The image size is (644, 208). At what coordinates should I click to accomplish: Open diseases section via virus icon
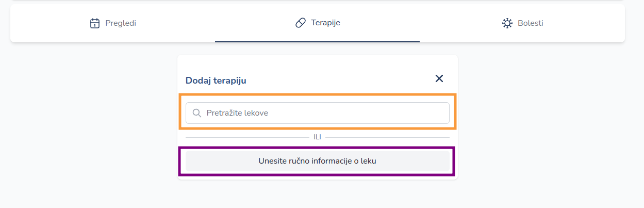click(x=507, y=23)
